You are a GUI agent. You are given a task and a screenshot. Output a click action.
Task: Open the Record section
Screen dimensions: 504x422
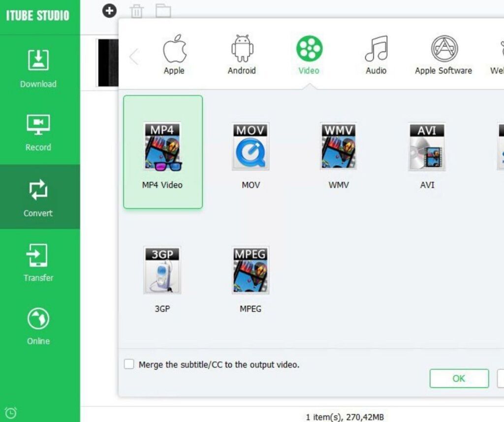click(38, 131)
